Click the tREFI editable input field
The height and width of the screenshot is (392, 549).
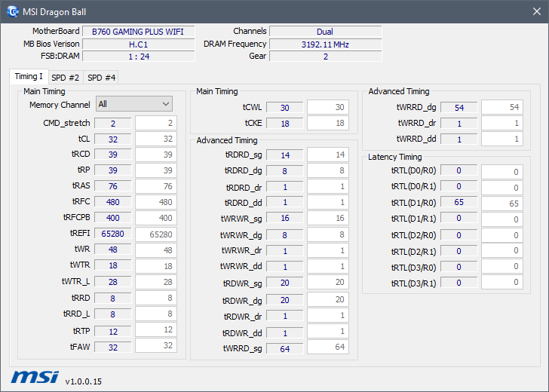point(156,234)
